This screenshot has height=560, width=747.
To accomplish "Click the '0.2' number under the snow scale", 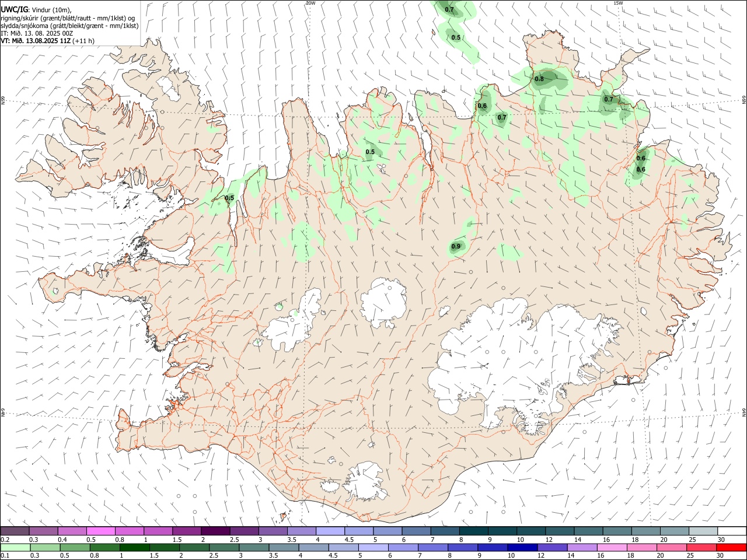I will [x=5, y=540].
